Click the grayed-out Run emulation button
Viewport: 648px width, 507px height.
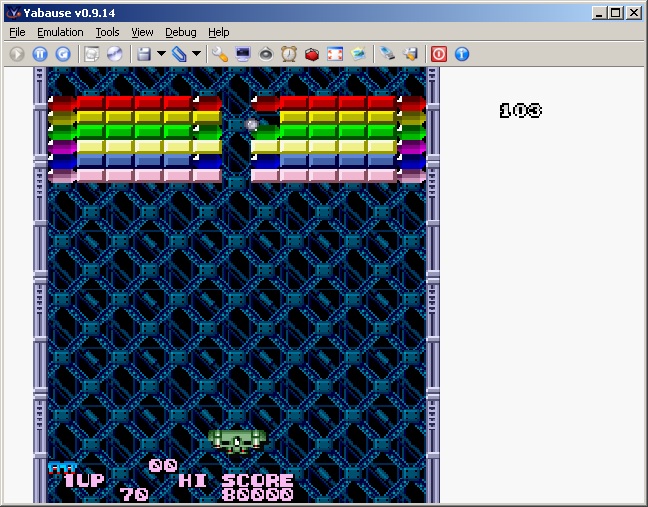17,54
